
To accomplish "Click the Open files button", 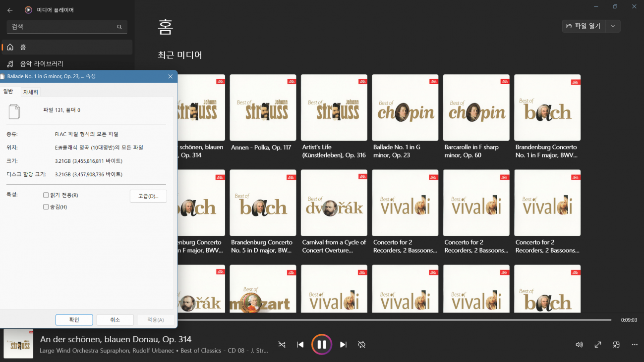I will 585,26.
